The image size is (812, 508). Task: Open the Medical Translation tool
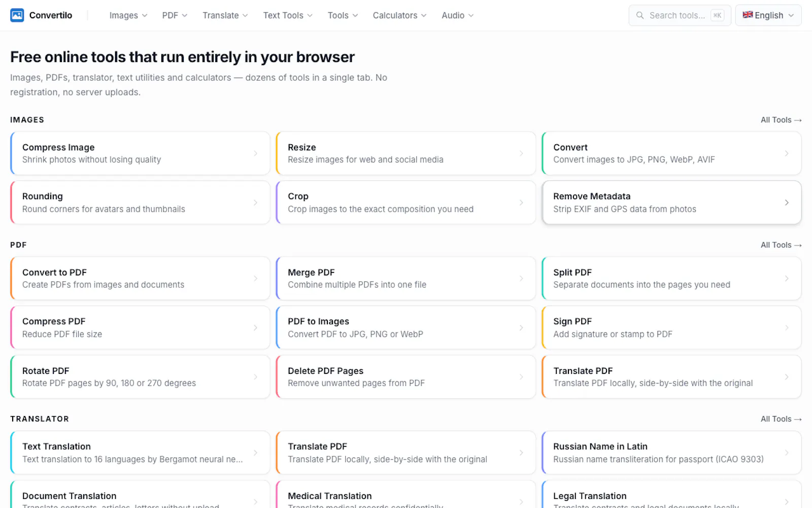point(405,494)
